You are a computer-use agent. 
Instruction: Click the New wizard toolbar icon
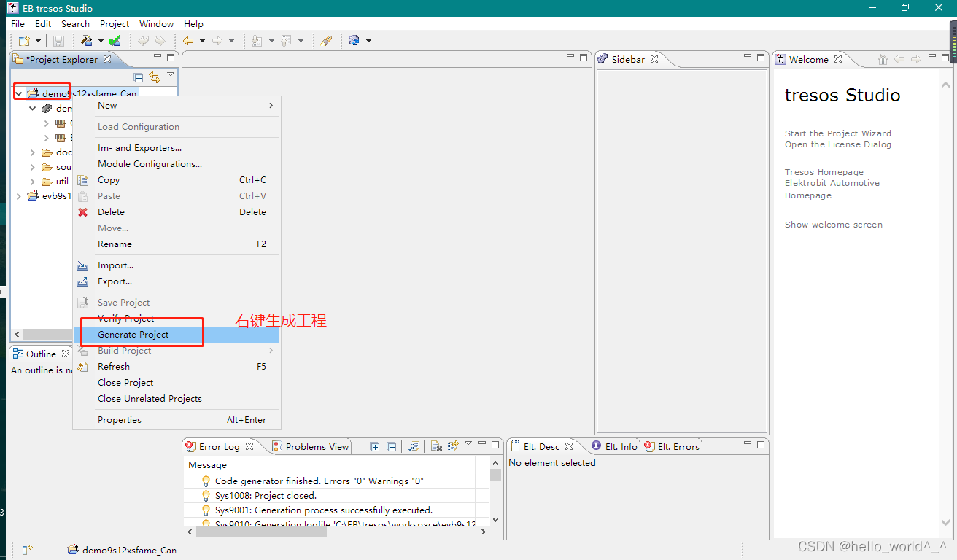24,41
